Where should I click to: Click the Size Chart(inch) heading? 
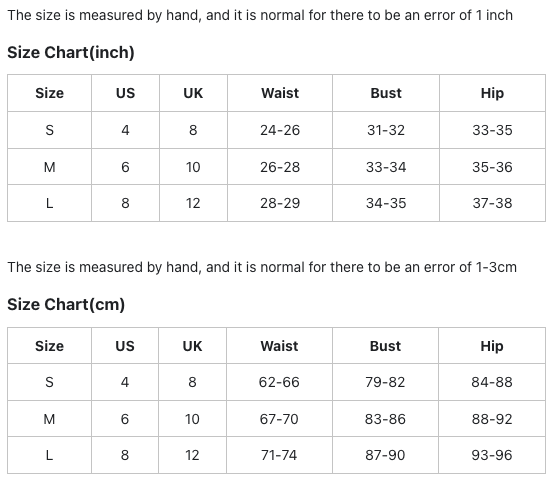coord(71,52)
